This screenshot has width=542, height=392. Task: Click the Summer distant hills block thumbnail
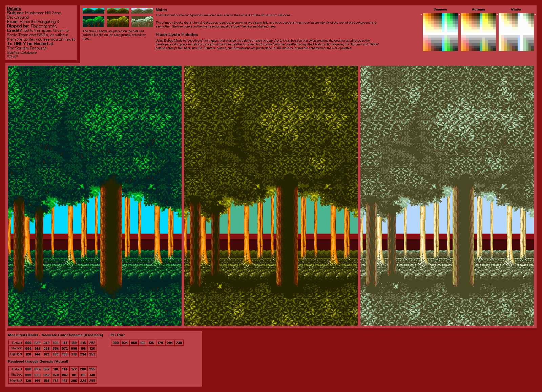(93, 11)
